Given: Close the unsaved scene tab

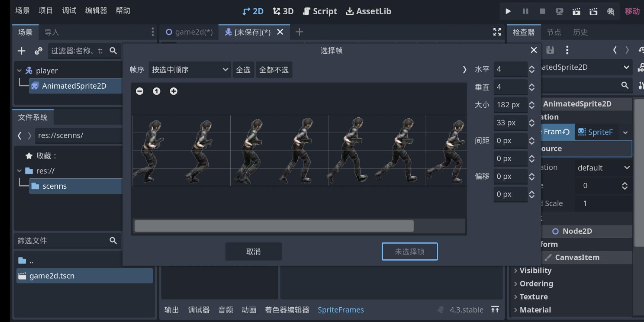Looking at the screenshot, I should 280,32.
